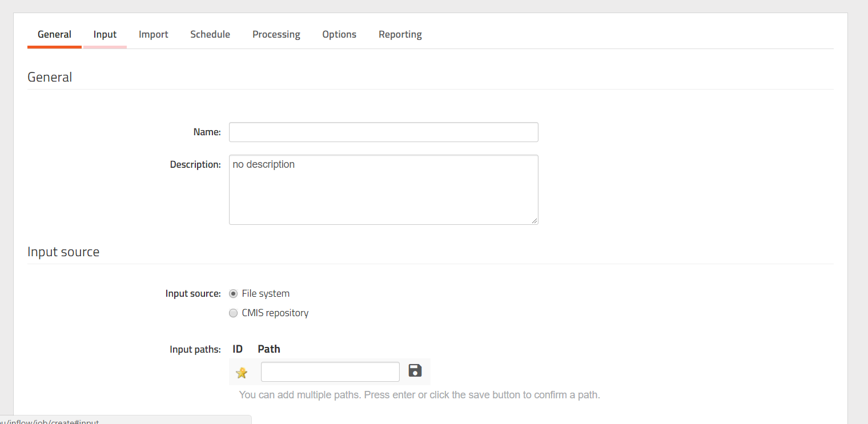Open the Schedule tab
The width and height of the screenshot is (868, 424).
click(x=210, y=35)
